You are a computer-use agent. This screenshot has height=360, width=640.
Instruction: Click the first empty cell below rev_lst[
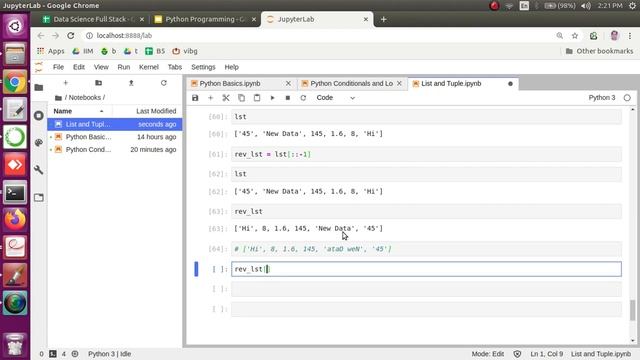426,289
